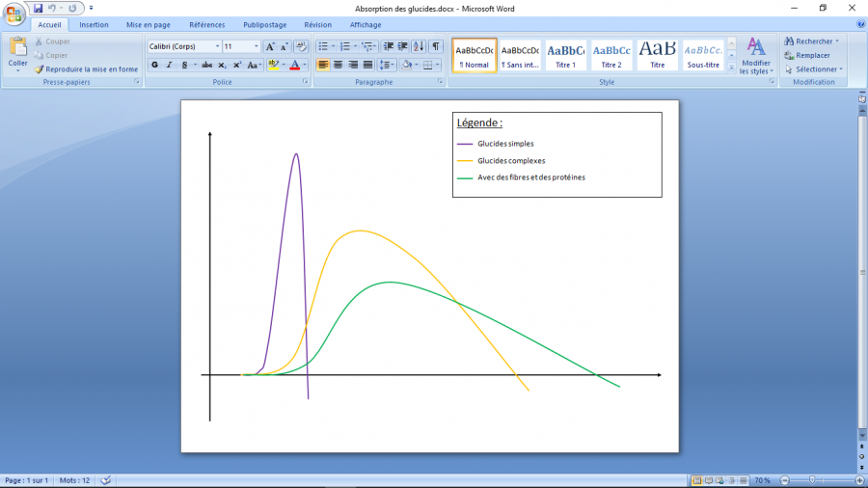Click the zoom slider in the status bar
Image resolution: width=868 pixels, height=488 pixels.
(812, 480)
